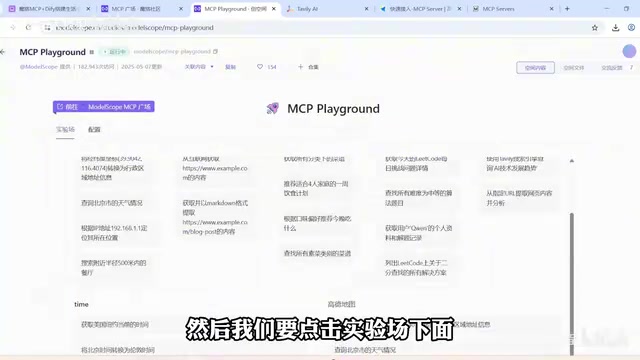This screenshot has width=640, height=360.
Task: Reload the page with the refresh icon
Action: (x=28, y=28)
